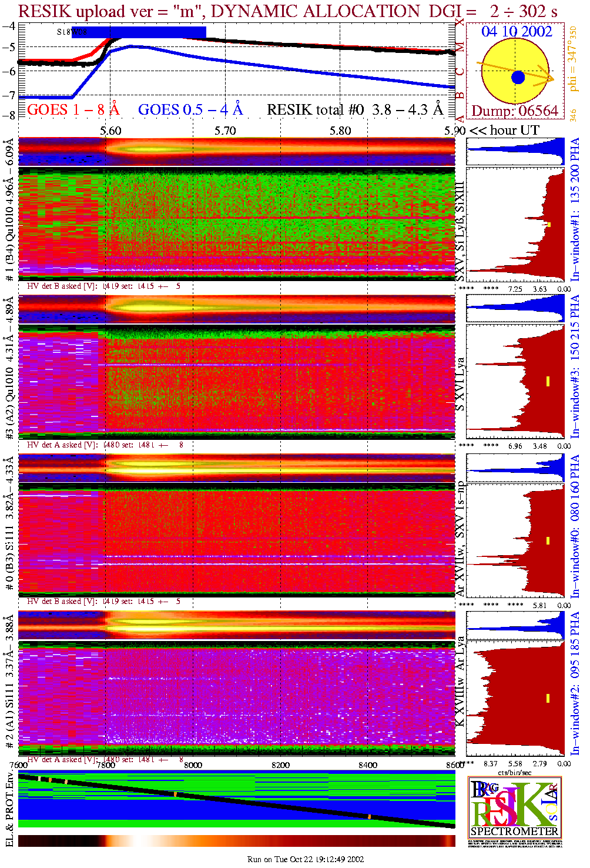Image resolution: width=590 pixels, height=868 pixels.
Task: Click the orange arrowhead on the sun diagram
Action: [550, 77]
